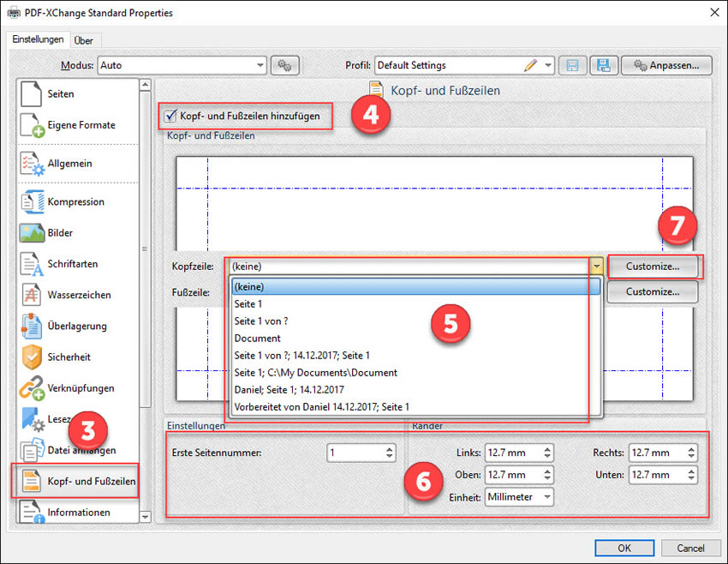The image size is (728, 564).
Task: Select the Kopf- und Fußzeilen icon
Action: click(x=32, y=481)
